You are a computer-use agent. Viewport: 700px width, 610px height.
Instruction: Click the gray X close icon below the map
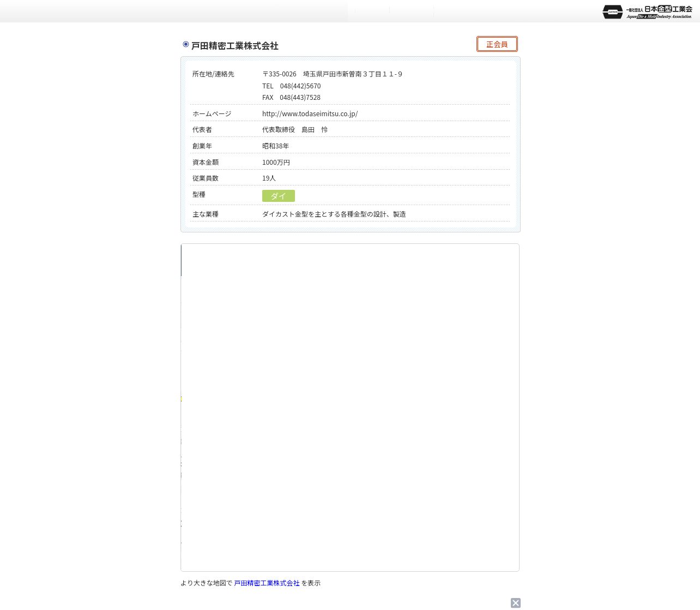pyautogui.click(x=516, y=603)
